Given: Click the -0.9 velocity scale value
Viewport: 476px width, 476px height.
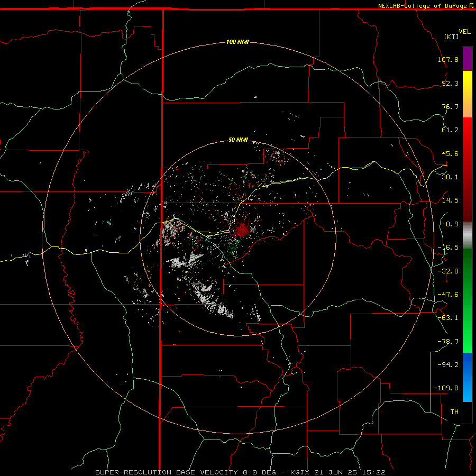Looking at the screenshot, I should [450, 224].
